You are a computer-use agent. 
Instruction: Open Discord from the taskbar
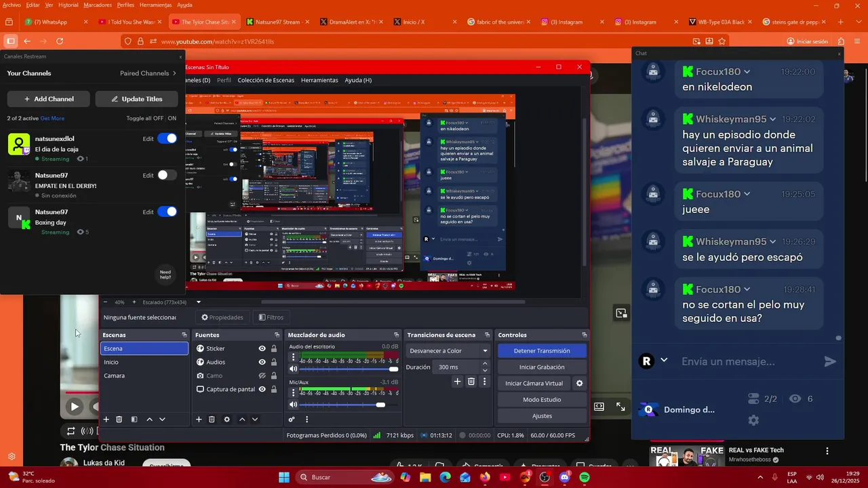565,477
